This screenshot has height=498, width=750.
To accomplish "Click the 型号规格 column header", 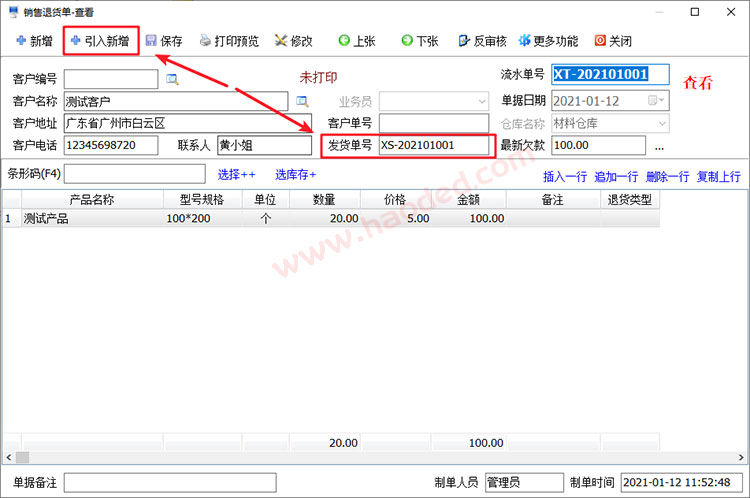I will 202,199.
